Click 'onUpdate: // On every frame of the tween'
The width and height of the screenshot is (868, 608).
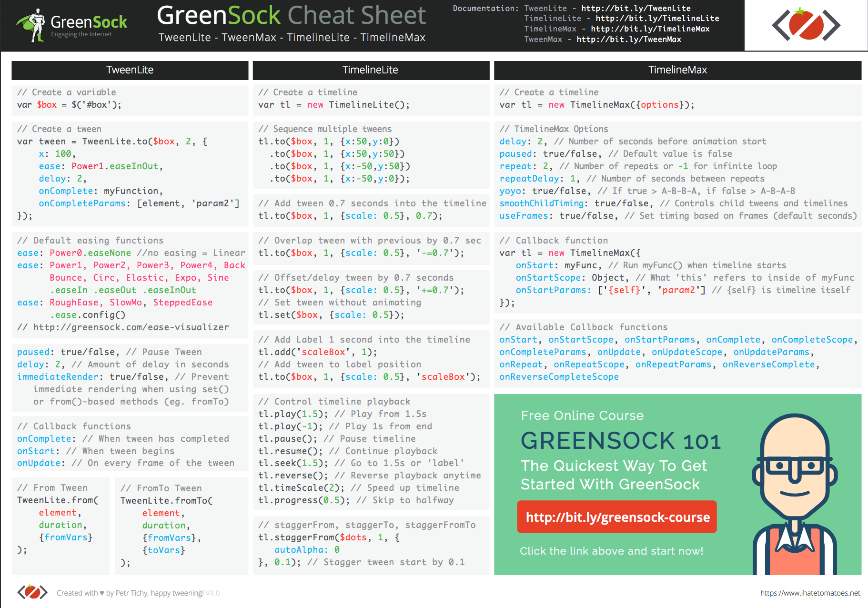[x=126, y=463]
